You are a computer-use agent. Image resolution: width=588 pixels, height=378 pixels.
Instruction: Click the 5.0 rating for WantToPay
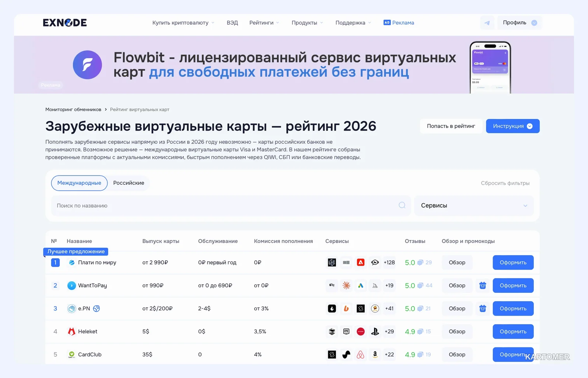[410, 285]
